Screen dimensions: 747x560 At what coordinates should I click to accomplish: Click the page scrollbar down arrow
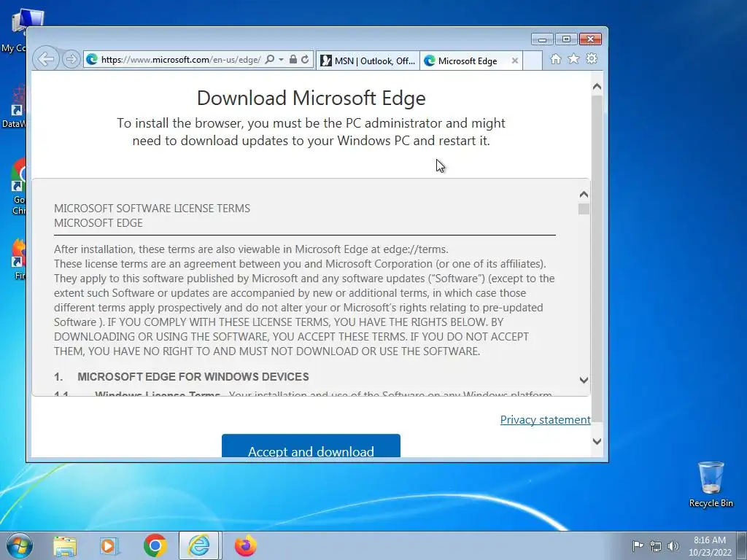click(x=597, y=441)
